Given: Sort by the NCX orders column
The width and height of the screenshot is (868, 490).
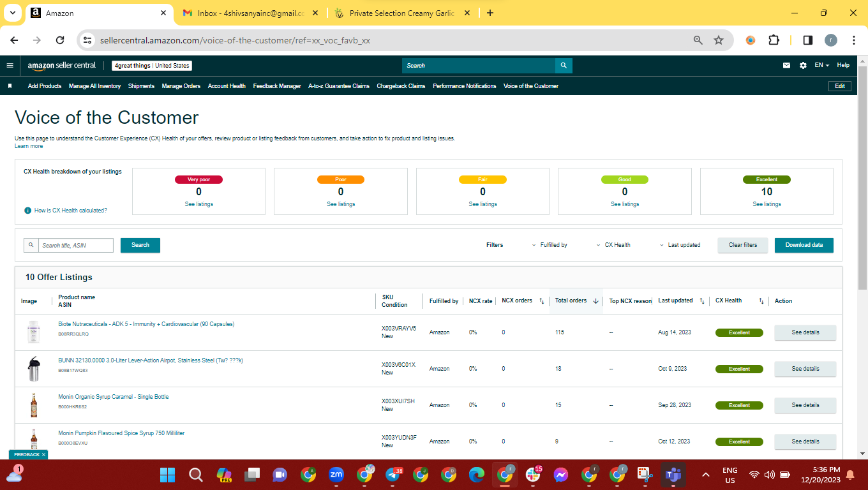Looking at the screenshot, I should 523,301.
